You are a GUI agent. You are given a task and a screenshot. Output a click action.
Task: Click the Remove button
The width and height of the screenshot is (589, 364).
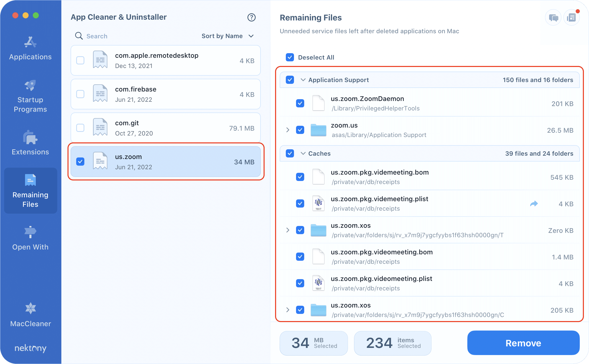point(523,343)
